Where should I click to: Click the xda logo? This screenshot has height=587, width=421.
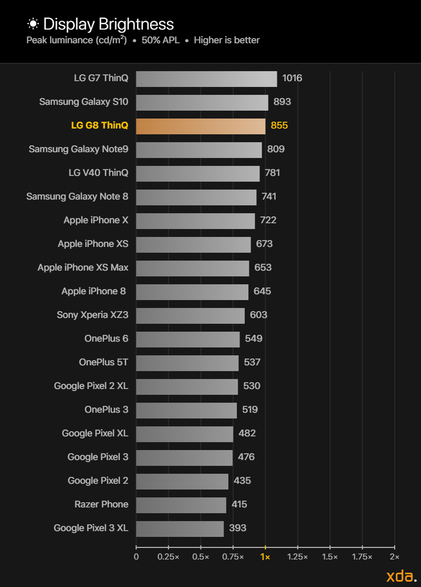[401, 576]
